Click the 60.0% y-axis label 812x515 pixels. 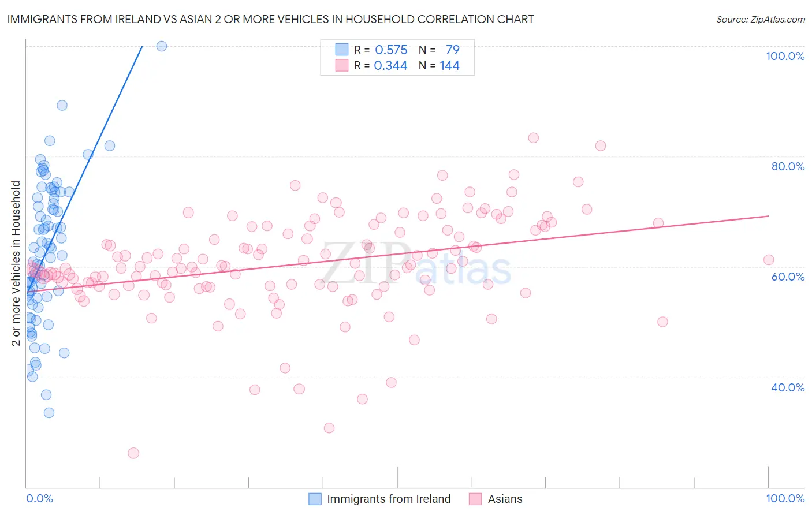(x=788, y=277)
